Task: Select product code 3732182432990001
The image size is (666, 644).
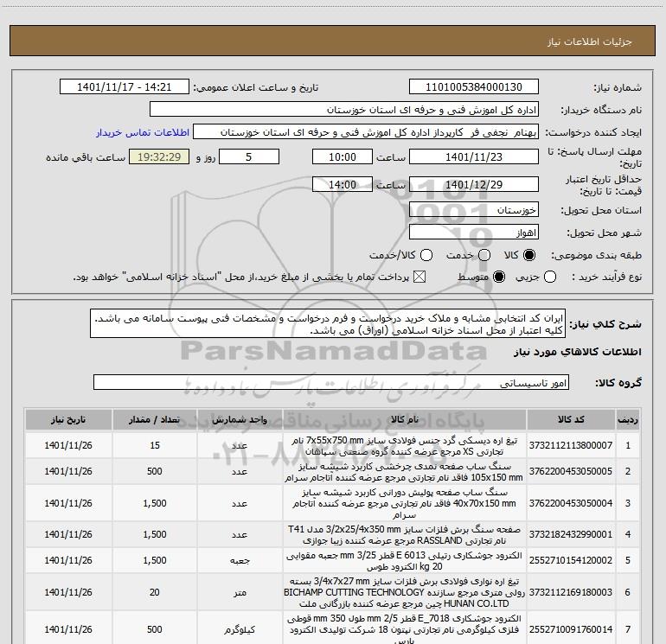Action: pyautogui.click(x=571, y=534)
